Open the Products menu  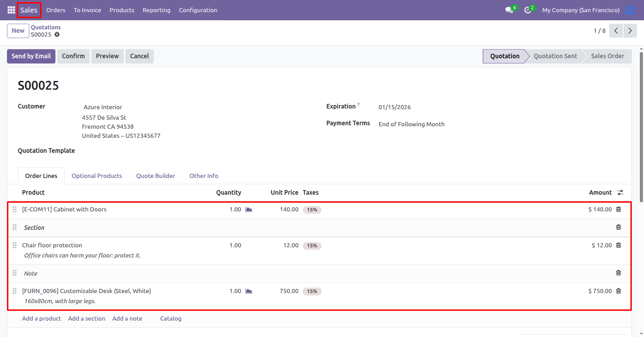[122, 10]
